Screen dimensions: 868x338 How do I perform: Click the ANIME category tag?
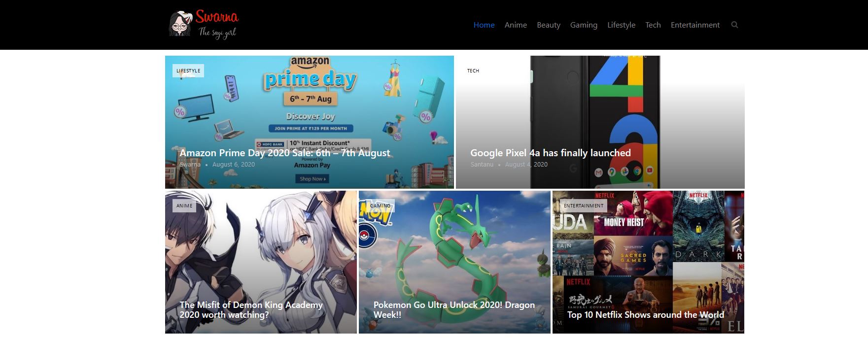coord(184,205)
